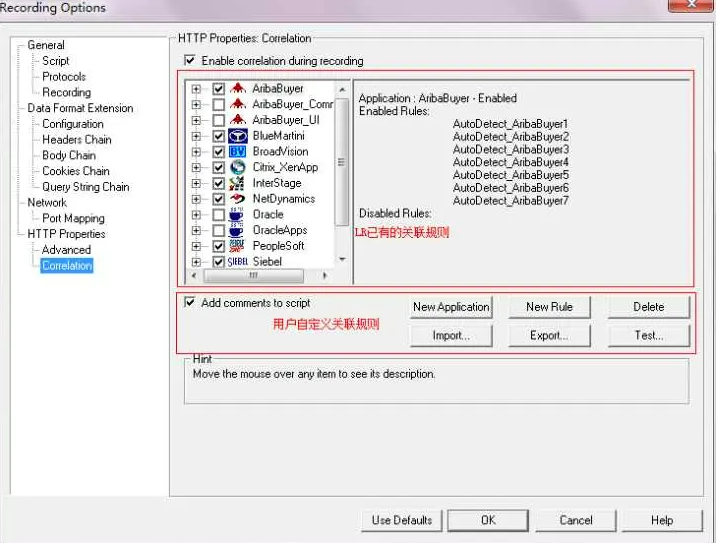The image size is (716, 543).
Task: Expand the AribaBuyer rules node
Action: 196,89
